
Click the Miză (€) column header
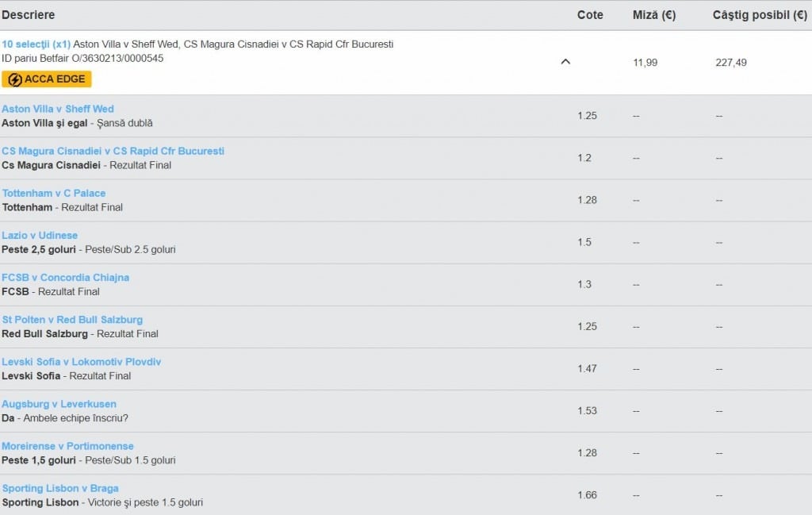click(x=654, y=15)
